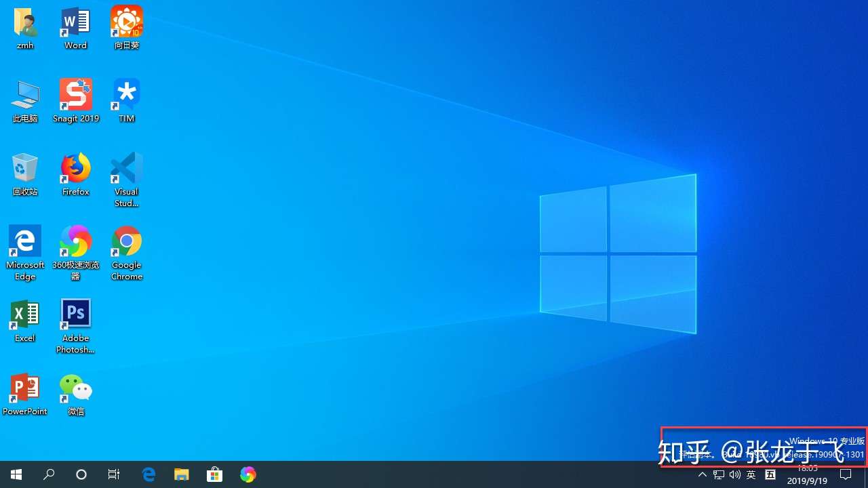The width and height of the screenshot is (868, 488).
Task: Click the 五 input method tray icon
Action: pyautogui.click(x=770, y=474)
